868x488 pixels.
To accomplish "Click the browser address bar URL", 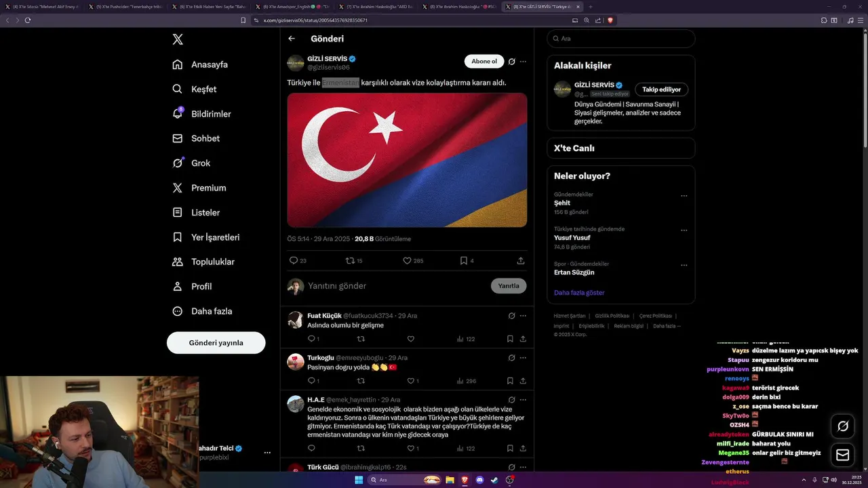I will pos(315,20).
